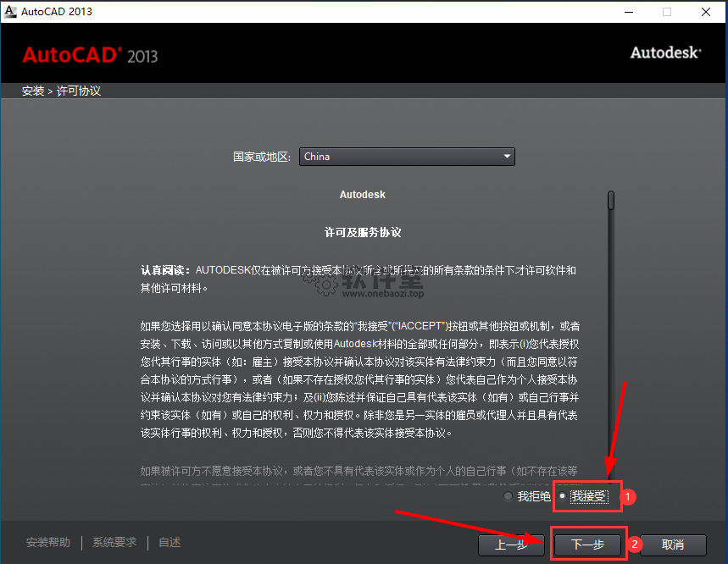Click the AutoCAD icon in the title bar
This screenshot has height=564, width=728.
click(10, 12)
